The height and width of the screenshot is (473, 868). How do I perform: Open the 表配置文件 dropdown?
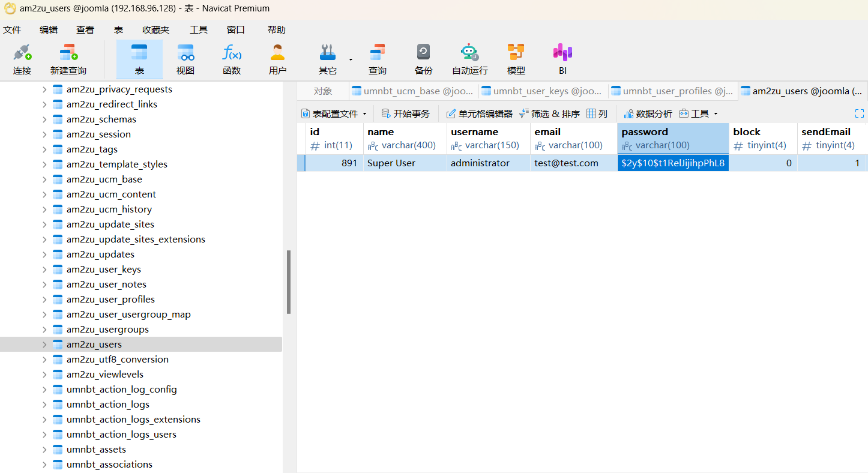(334, 113)
